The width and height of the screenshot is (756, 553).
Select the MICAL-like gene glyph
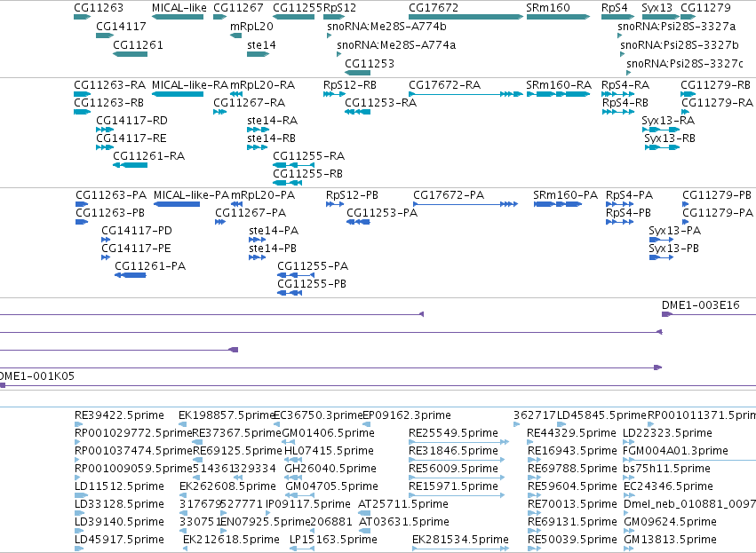tap(178, 17)
